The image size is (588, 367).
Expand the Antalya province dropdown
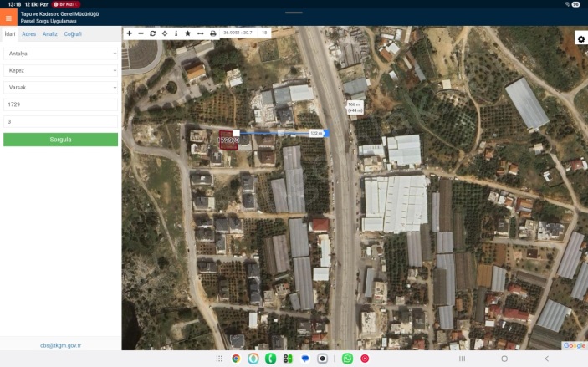point(60,54)
